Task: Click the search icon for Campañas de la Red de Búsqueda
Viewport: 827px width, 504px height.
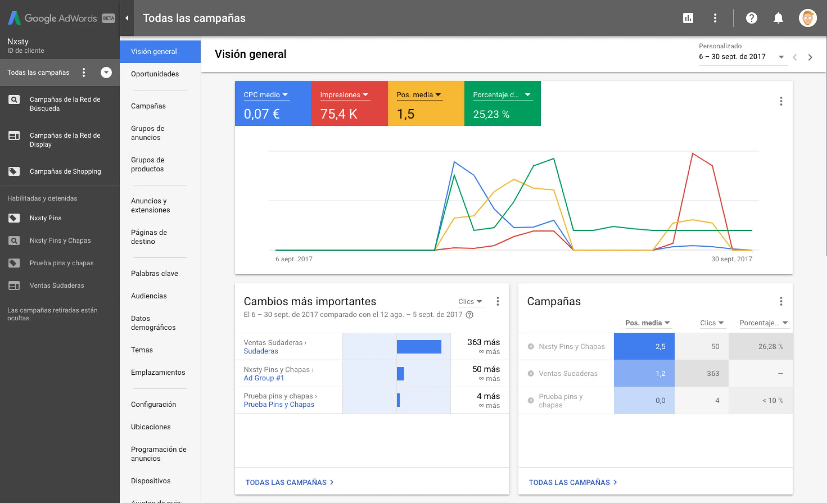Action: pos(14,100)
